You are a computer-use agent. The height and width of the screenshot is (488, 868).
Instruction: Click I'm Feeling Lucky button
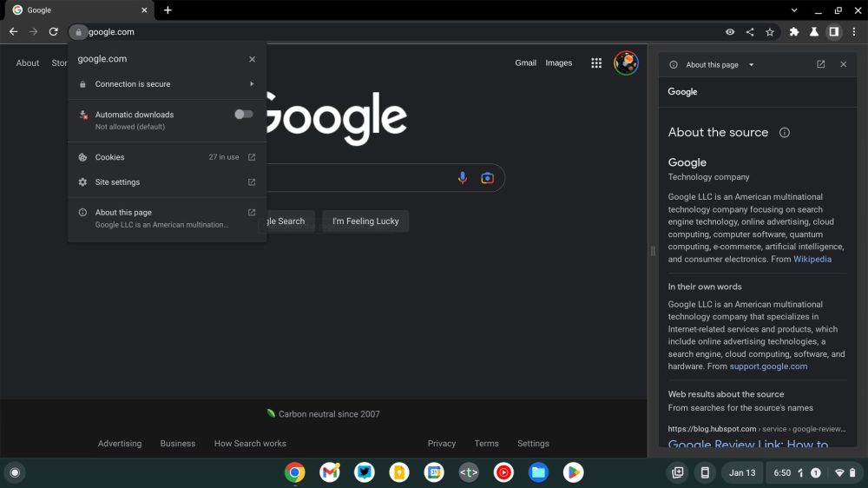point(365,221)
